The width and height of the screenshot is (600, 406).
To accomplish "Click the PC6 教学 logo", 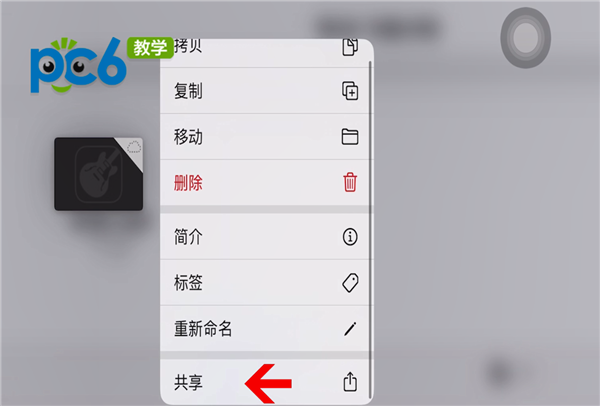I will pyautogui.click(x=101, y=65).
